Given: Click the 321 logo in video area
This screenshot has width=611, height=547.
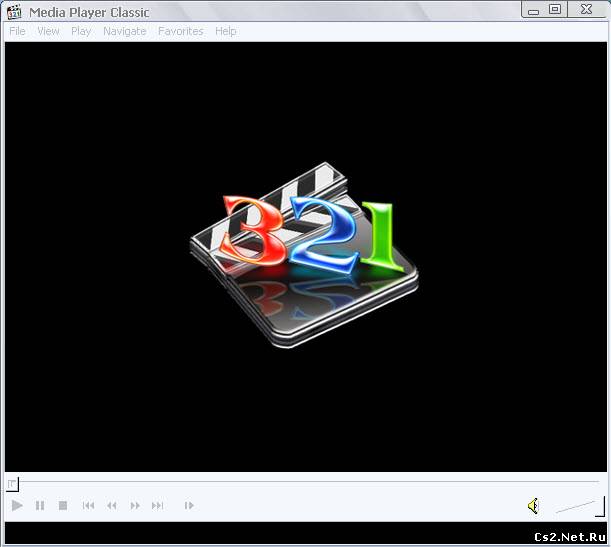Looking at the screenshot, I should click(304, 255).
